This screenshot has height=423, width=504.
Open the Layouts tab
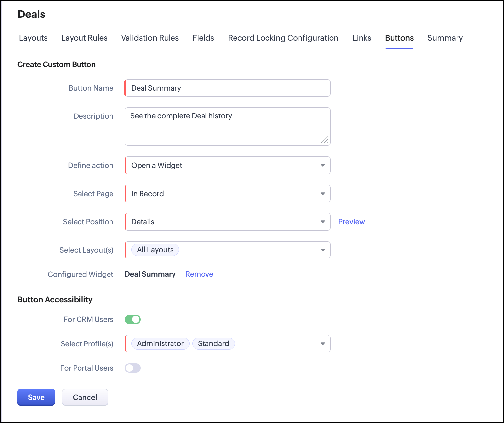33,38
